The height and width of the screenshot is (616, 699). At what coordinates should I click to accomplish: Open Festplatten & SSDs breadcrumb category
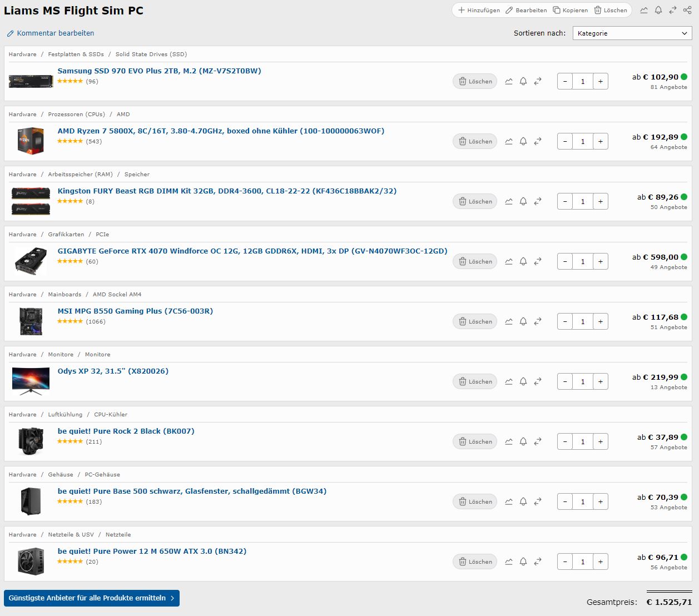coord(76,54)
